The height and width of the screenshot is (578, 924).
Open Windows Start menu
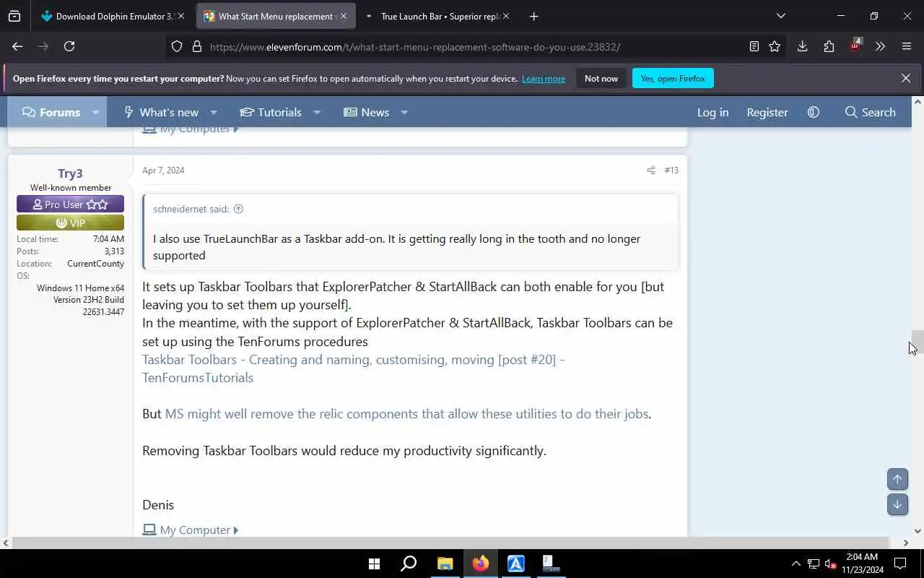pos(374,564)
